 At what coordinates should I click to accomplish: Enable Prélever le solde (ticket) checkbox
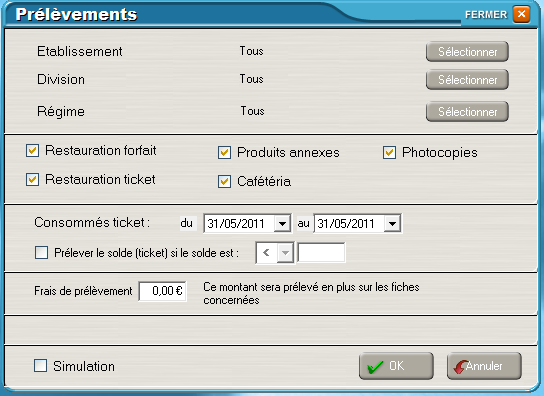coord(41,253)
